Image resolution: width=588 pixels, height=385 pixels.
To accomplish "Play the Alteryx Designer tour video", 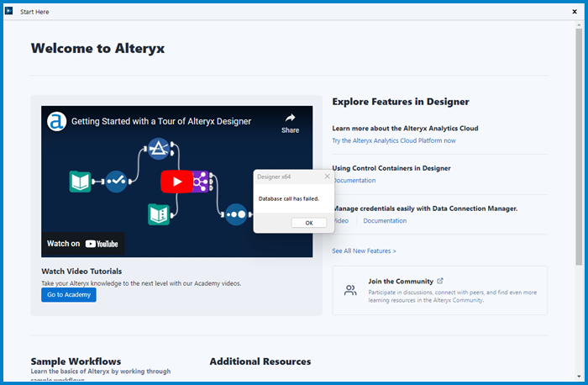I will pyautogui.click(x=176, y=182).
